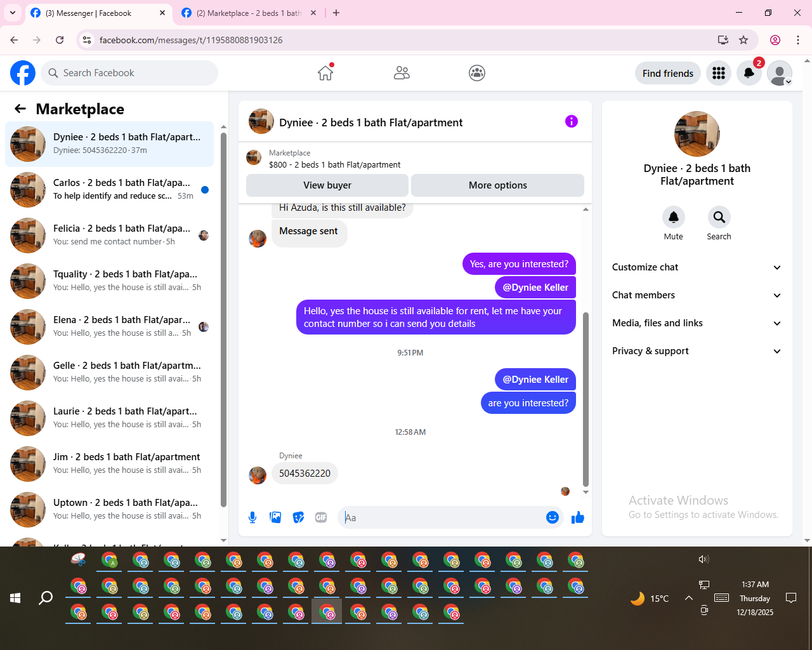This screenshot has width=812, height=650.
Task: Mute this conversation with bell icon
Action: click(x=674, y=217)
